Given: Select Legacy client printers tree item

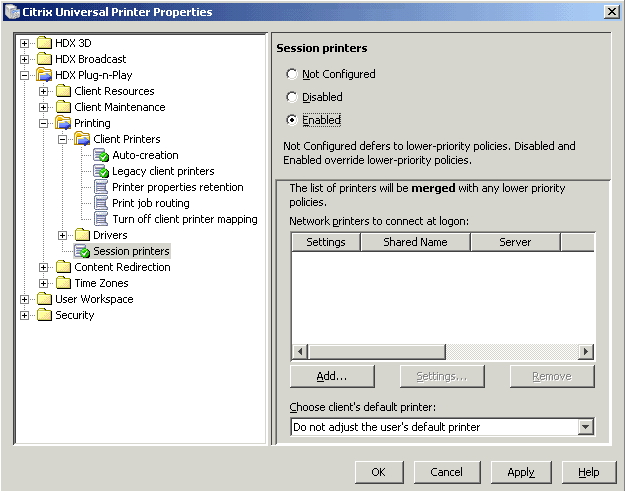Looking at the screenshot, I should click(163, 171).
